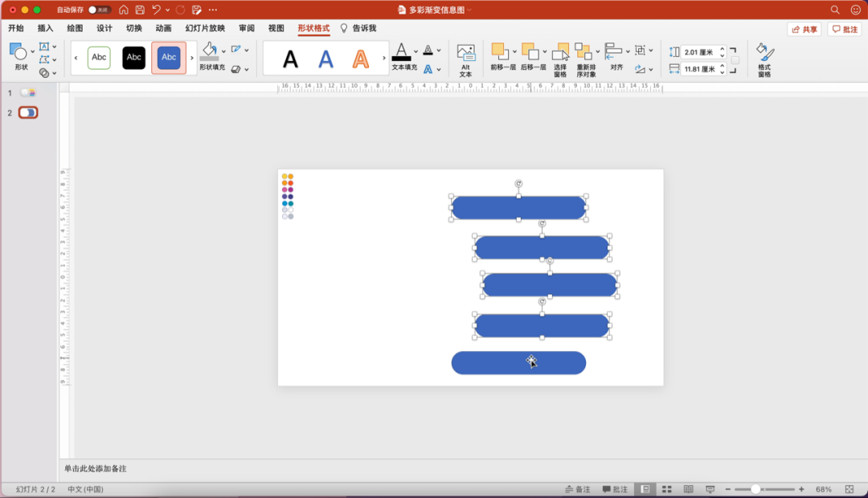Start slideshow from status bar icon
Screen dimensions: 868x498
pyautogui.click(x=710, y=489)
